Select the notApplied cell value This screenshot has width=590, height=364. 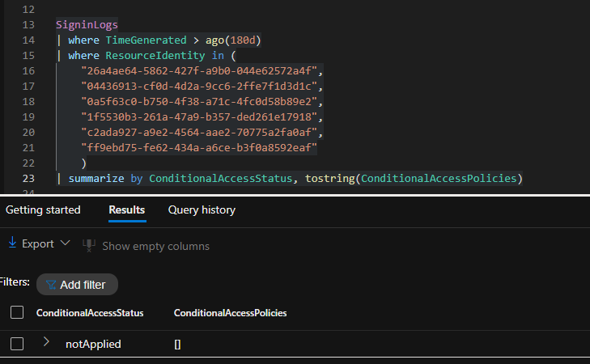(x=93, y=344)
